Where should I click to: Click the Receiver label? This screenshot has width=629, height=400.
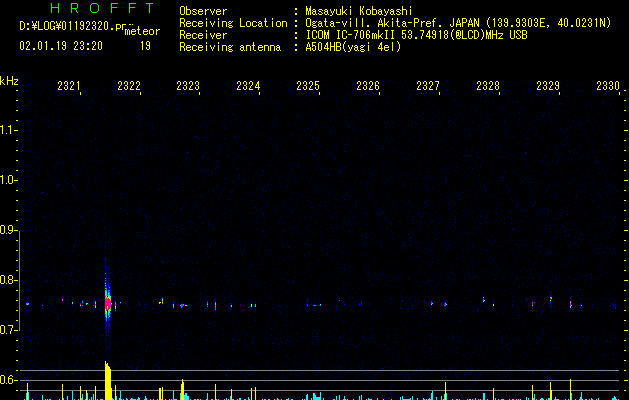pyautogui.click(x=203, y=35)
